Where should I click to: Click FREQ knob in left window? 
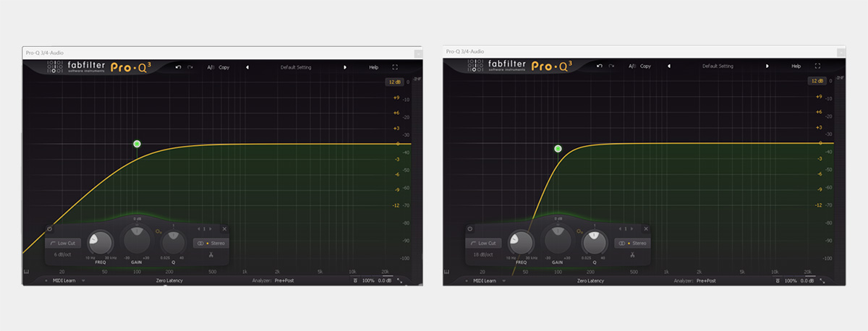(101, 244)
